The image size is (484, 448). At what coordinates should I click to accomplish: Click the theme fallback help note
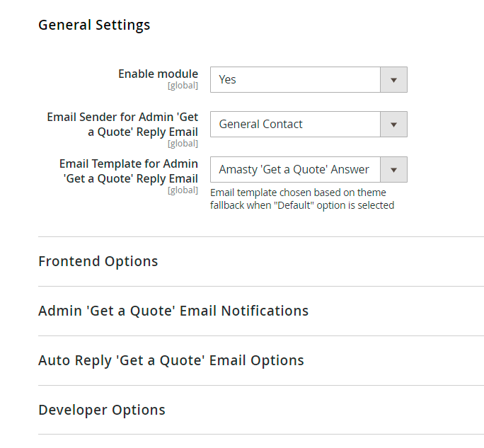click(302, 199)
